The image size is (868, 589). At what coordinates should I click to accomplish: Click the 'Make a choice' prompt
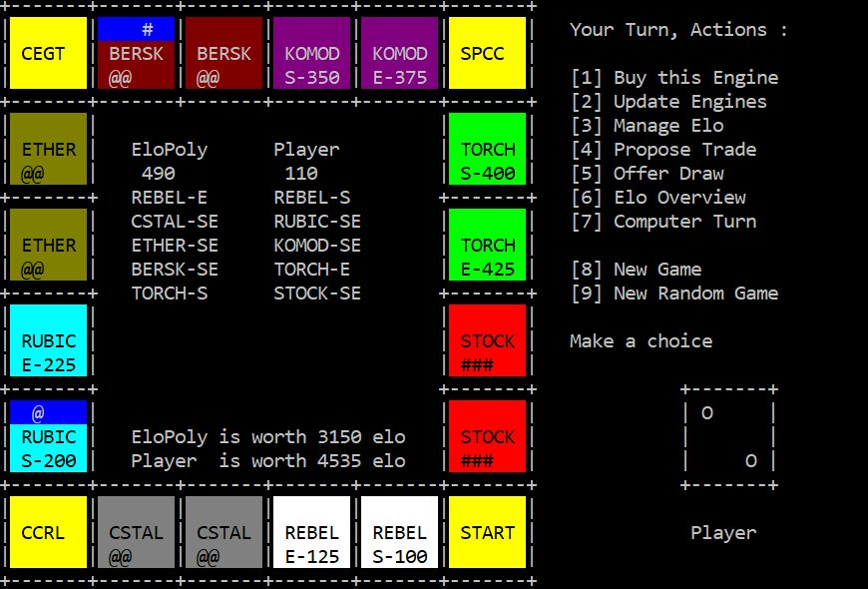[642, 340]
